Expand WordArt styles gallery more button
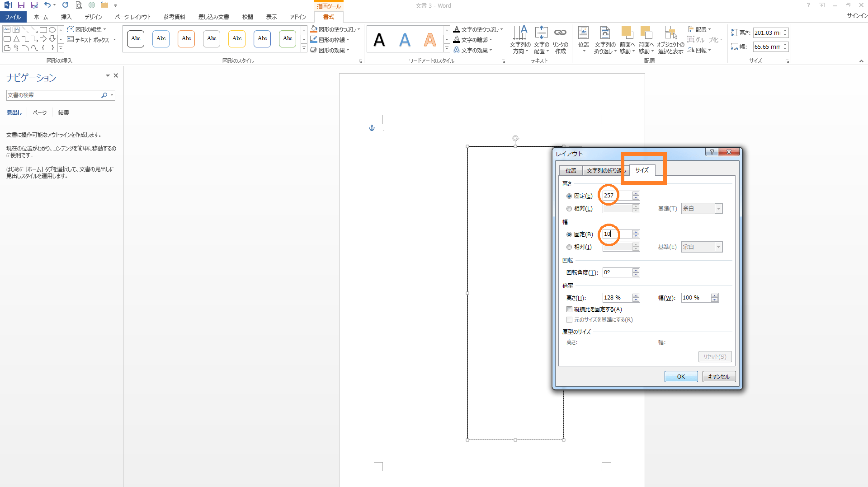 point(447,49)
